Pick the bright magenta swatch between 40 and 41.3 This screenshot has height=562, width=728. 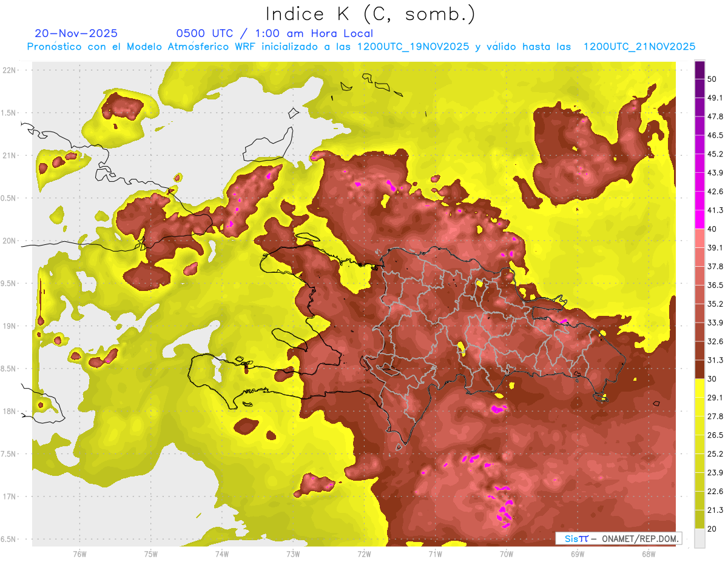coord(699,219)
